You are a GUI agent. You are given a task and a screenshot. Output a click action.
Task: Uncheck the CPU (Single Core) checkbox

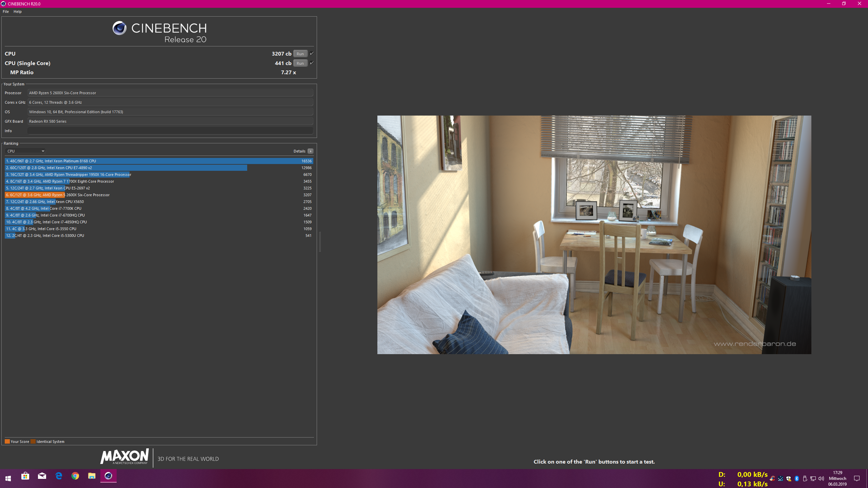[312, 63]
